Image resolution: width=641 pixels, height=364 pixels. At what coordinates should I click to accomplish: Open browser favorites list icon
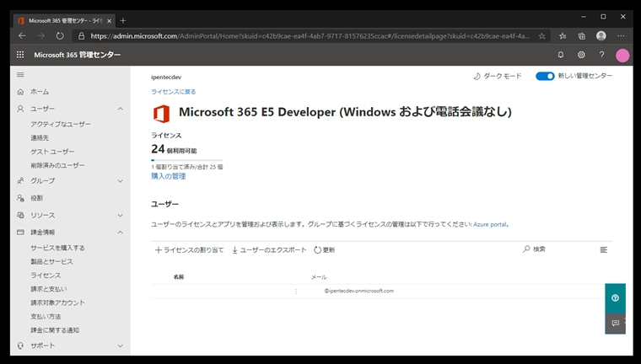tap(563, 36)
